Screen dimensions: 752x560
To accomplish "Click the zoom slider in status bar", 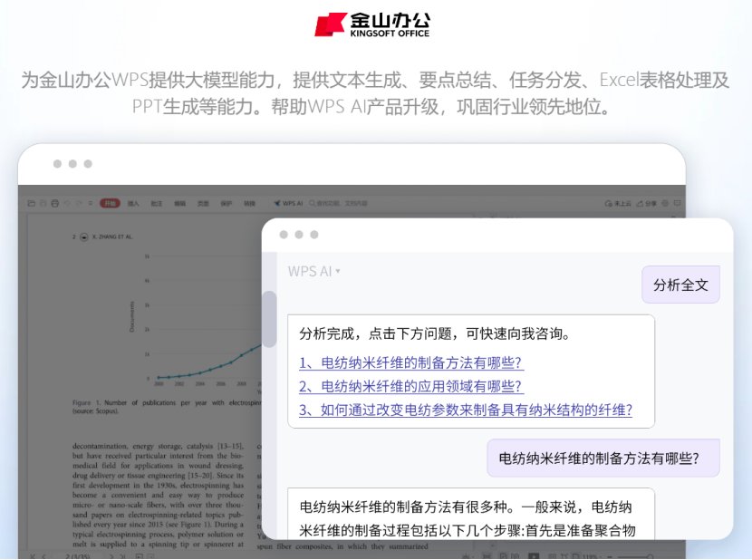I will 635,556.
